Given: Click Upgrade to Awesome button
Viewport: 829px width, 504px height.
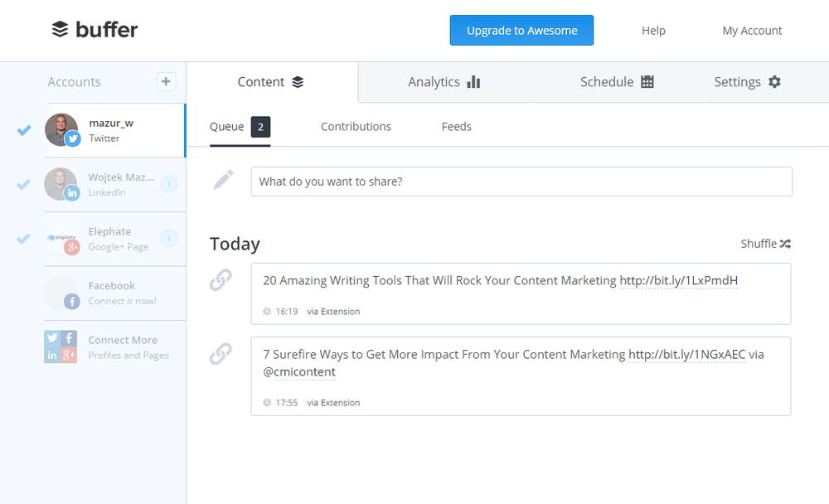Looking at the screenshot, I should 521,30.
